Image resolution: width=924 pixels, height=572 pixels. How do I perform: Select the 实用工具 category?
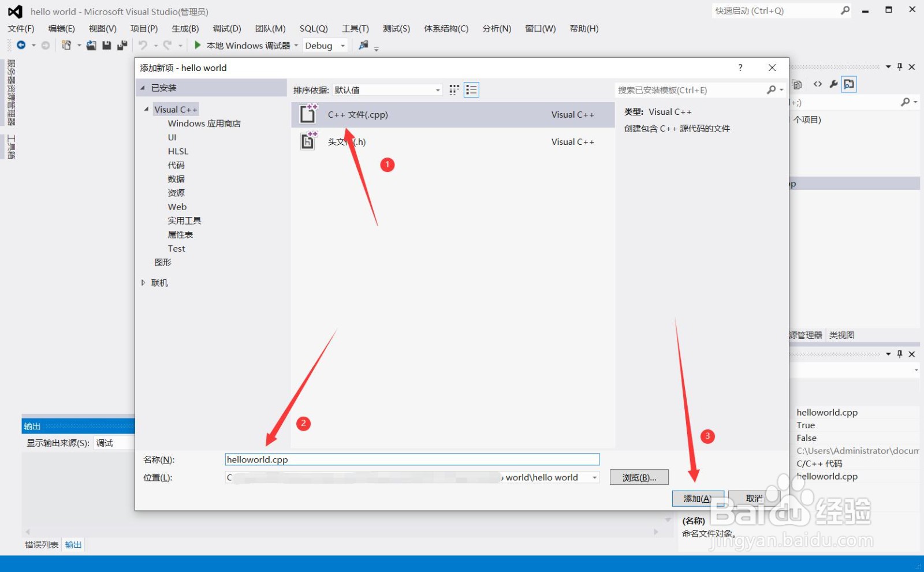(184, 220)
